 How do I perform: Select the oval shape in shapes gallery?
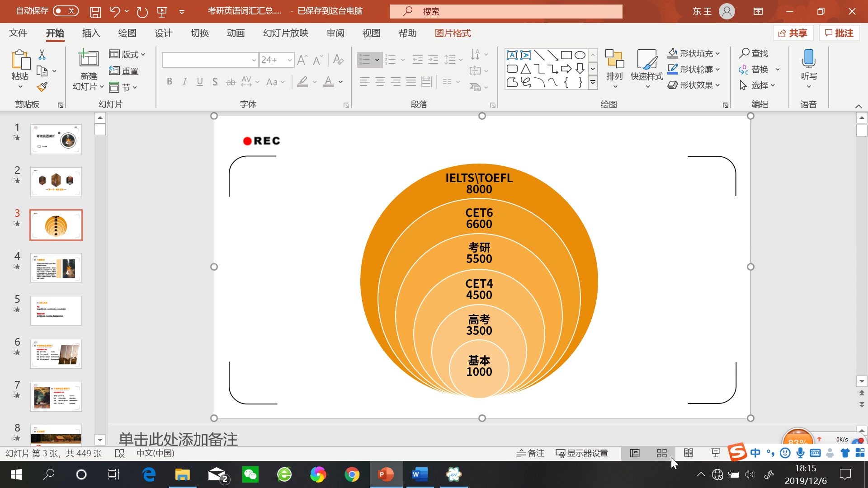[x=580, y=55]
